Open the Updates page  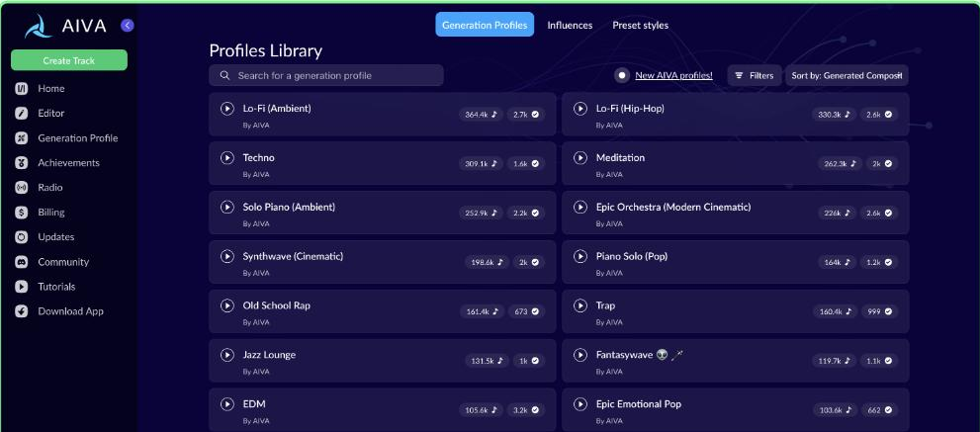pos(45,237)
